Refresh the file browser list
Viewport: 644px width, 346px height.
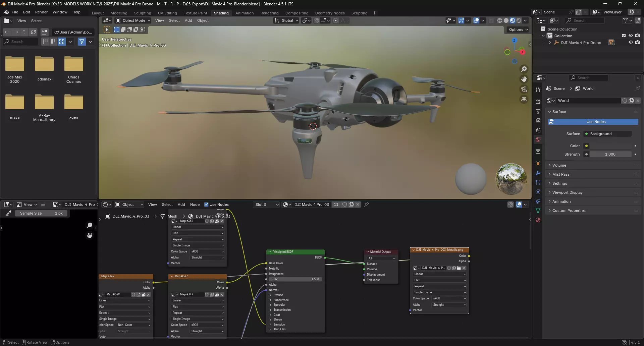[33, 32]
